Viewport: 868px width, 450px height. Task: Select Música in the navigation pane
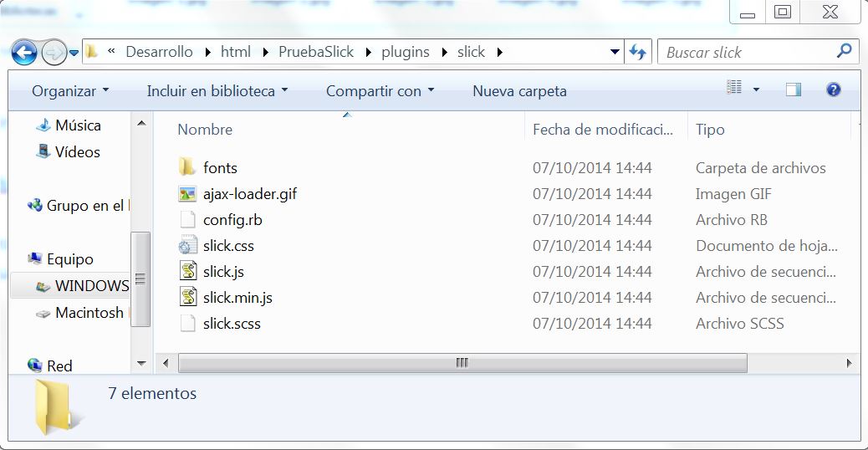tap(78, 125)
